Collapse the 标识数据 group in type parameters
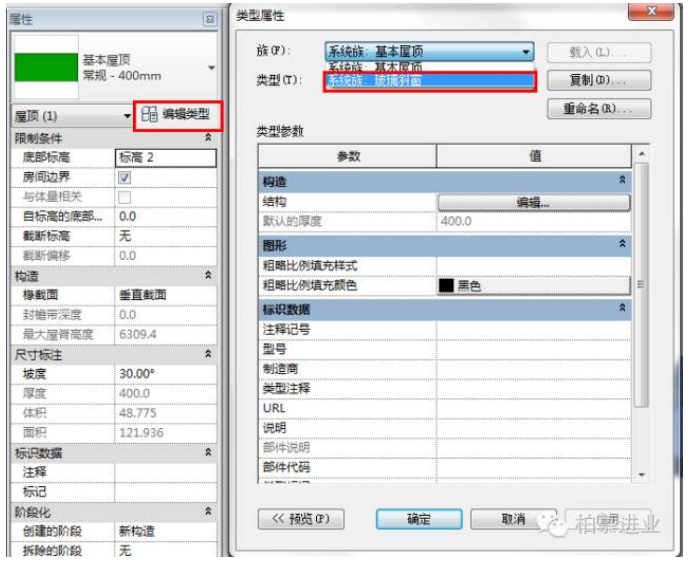 [x=622, y=308]
